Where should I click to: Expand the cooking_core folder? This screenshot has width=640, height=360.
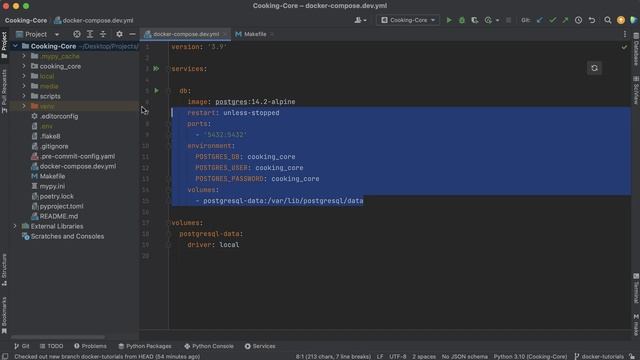click(24, 66)
